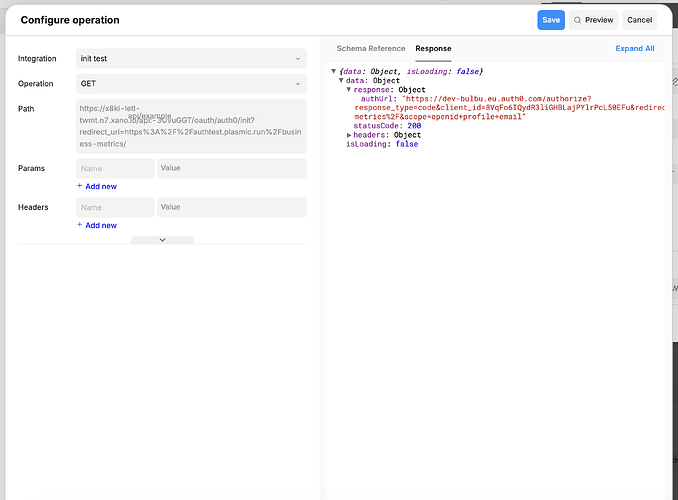This screenshot has height=500, width=678.
Task: Open the Operation dropdown set to GET
Action: click(x=191, y=84)
